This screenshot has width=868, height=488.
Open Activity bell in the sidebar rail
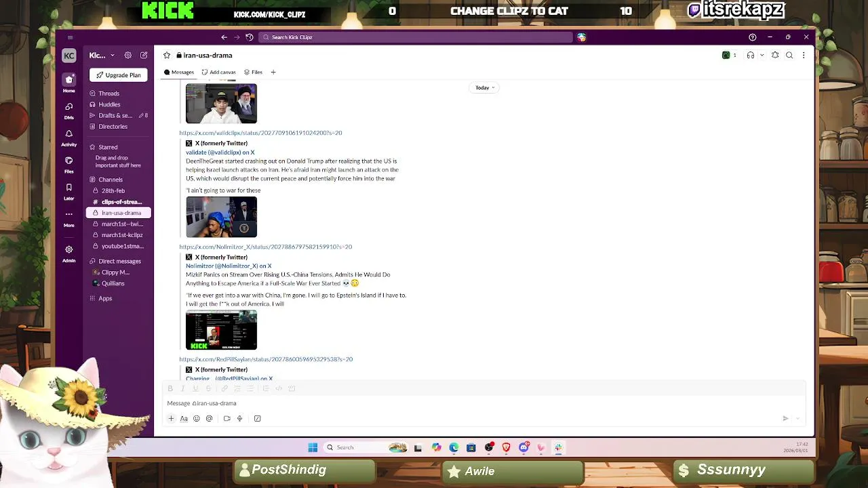click(68, 138)
